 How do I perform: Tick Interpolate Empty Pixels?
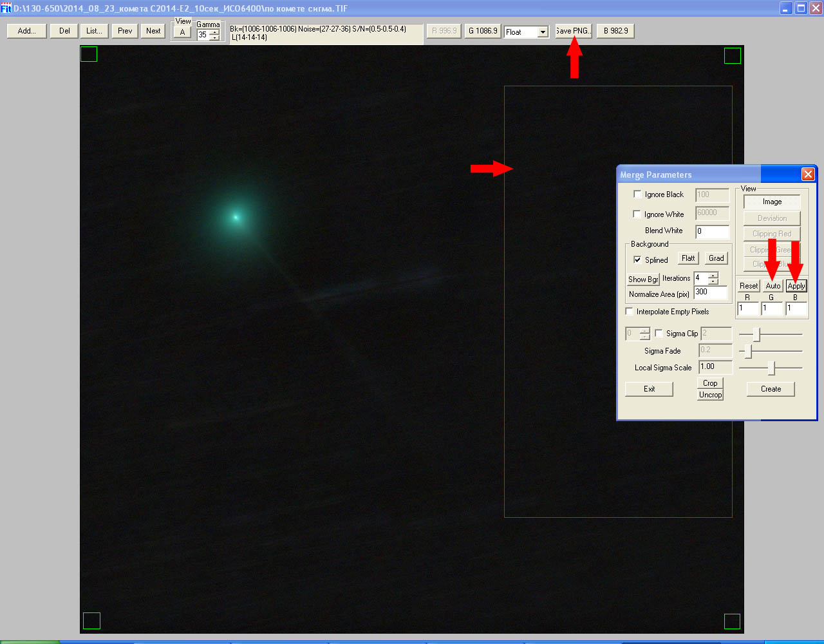click(x=630, y=312)
